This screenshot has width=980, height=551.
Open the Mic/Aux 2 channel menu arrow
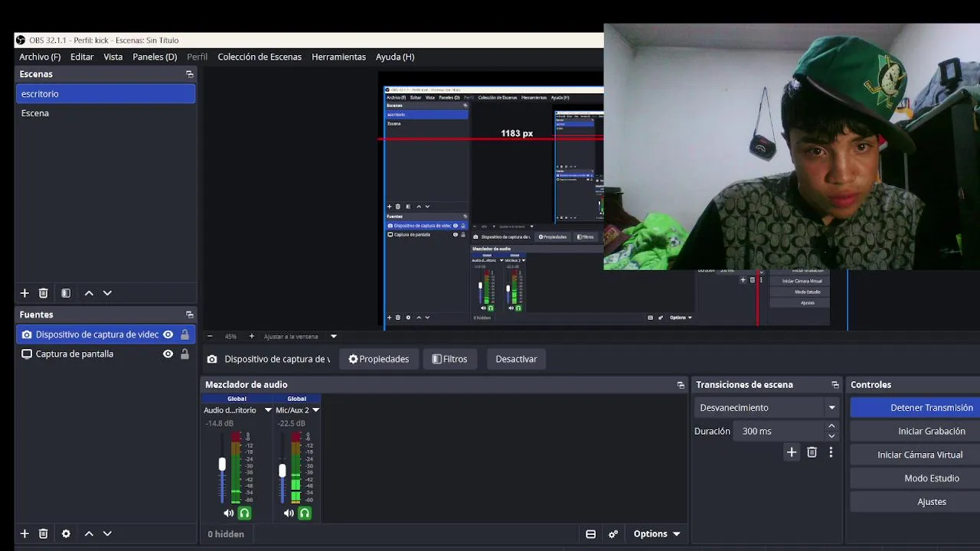click(315, 410)
